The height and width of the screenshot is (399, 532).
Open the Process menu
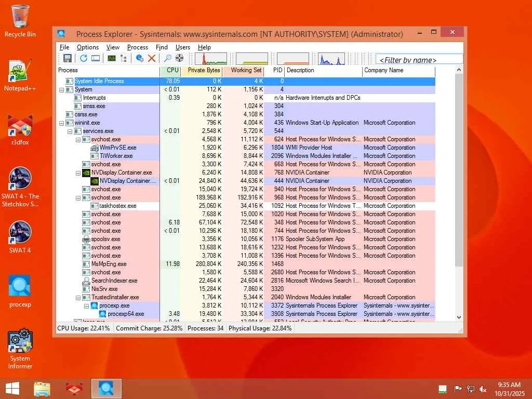[137, 47]
